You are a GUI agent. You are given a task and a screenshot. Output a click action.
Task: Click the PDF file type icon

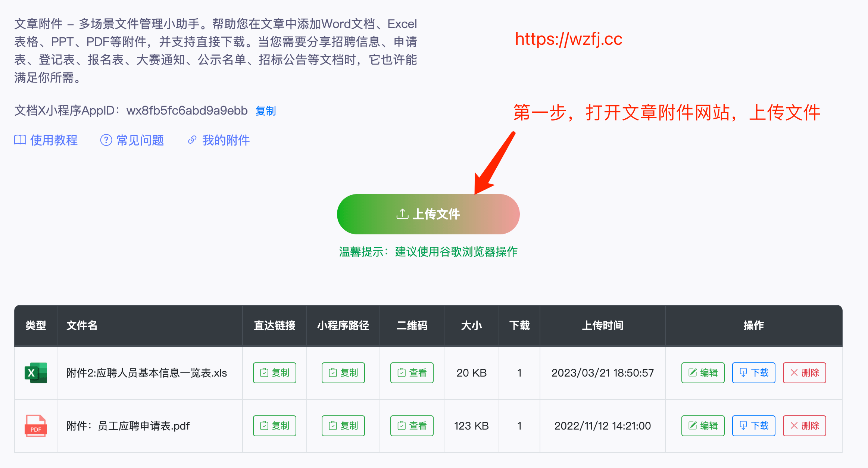click(x=36, y=426)
